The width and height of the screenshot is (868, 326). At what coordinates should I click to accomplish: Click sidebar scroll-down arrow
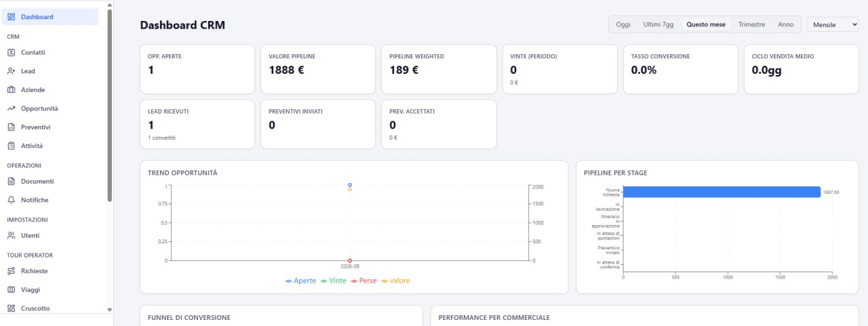[x=110, y=309]
